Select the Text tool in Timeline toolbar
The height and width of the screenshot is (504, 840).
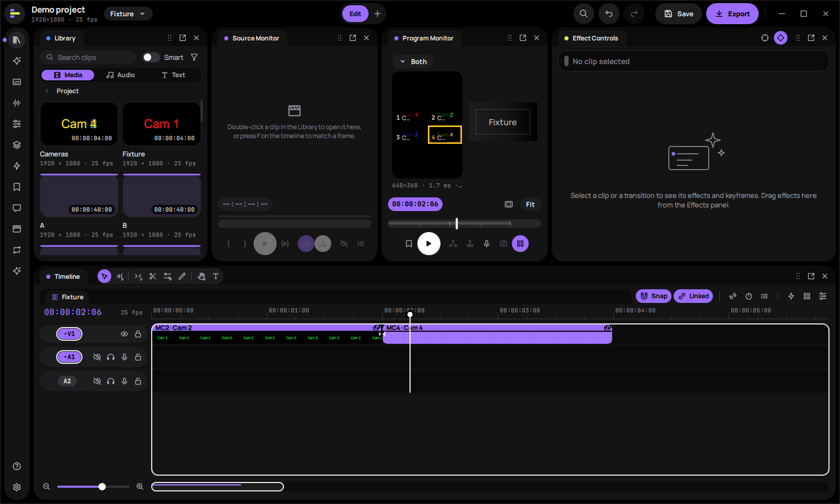(216, 276)
